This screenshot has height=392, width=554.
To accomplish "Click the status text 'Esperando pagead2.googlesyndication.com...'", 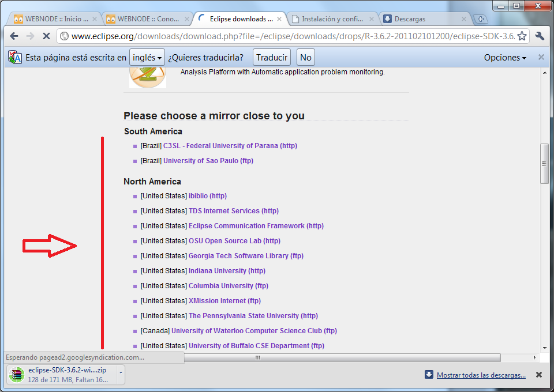I will (75, 357).
